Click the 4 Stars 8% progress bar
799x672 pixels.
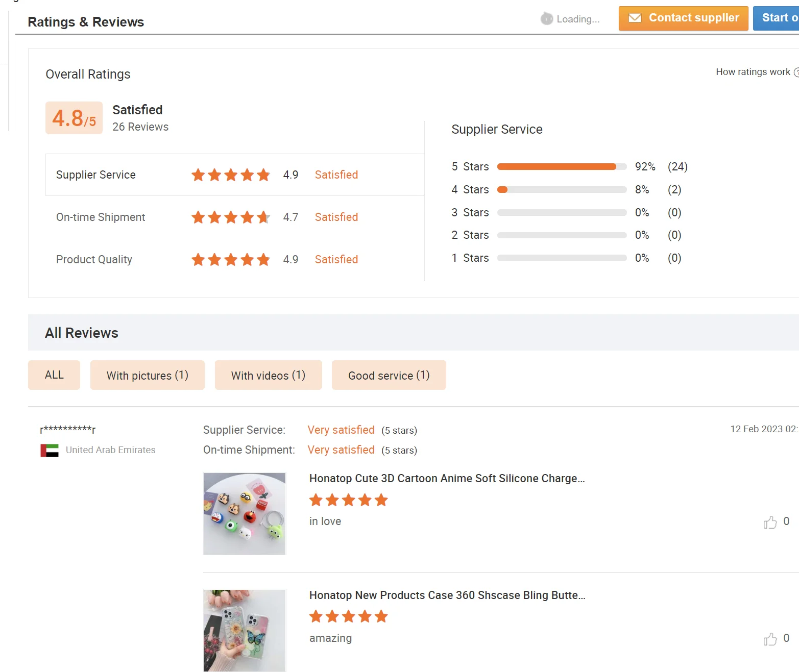click(x=562, y=190)
